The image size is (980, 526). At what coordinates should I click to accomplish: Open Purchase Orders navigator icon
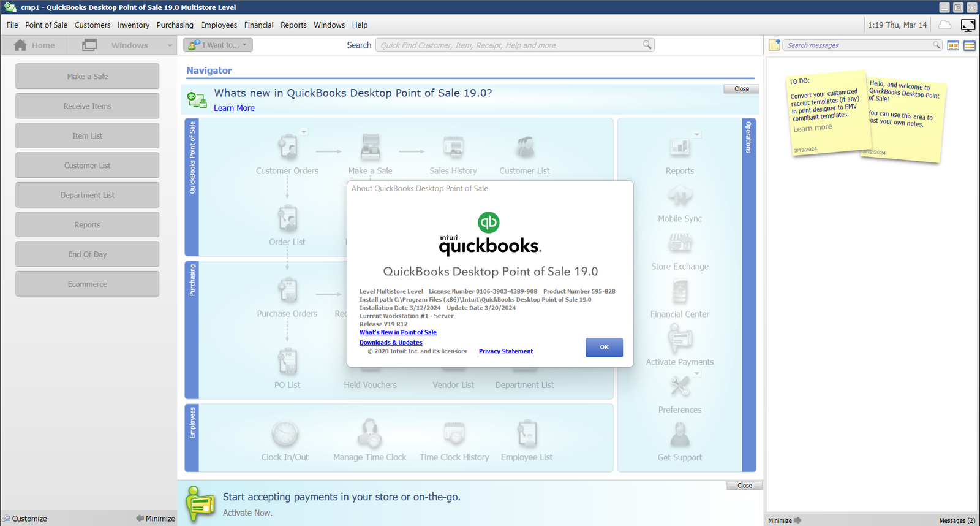287,290
